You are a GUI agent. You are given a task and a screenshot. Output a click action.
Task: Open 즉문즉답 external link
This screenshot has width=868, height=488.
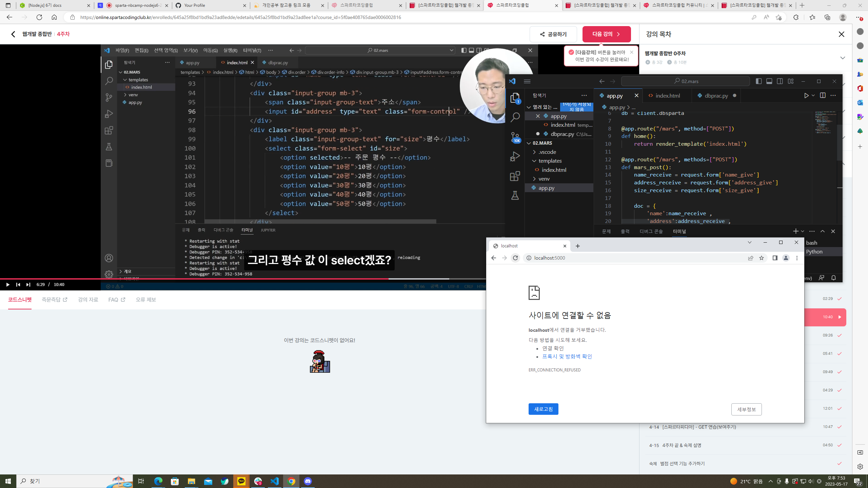tap(55, 300)
